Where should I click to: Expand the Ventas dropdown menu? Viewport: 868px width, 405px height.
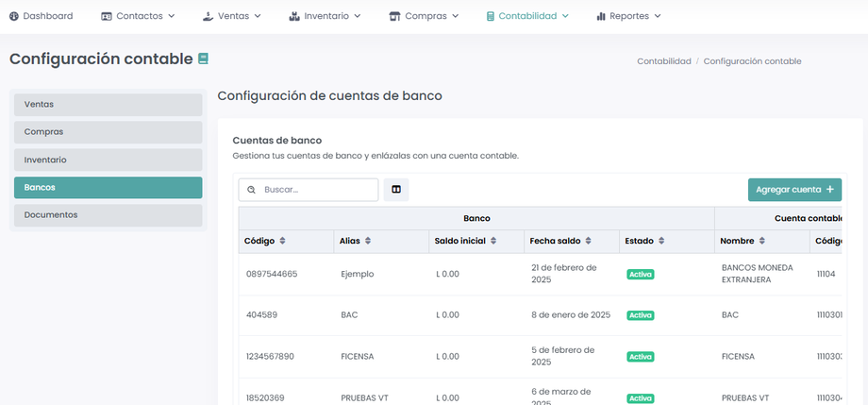[x=231, y=16]
